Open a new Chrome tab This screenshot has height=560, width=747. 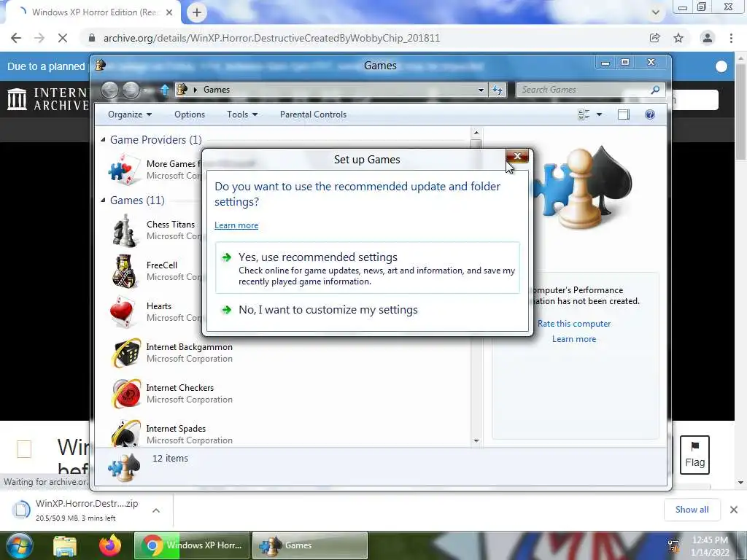pos(197,12)
